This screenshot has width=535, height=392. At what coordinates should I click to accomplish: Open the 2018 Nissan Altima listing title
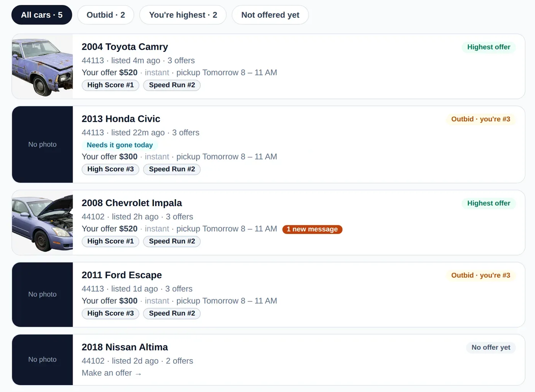coord(125,347)
